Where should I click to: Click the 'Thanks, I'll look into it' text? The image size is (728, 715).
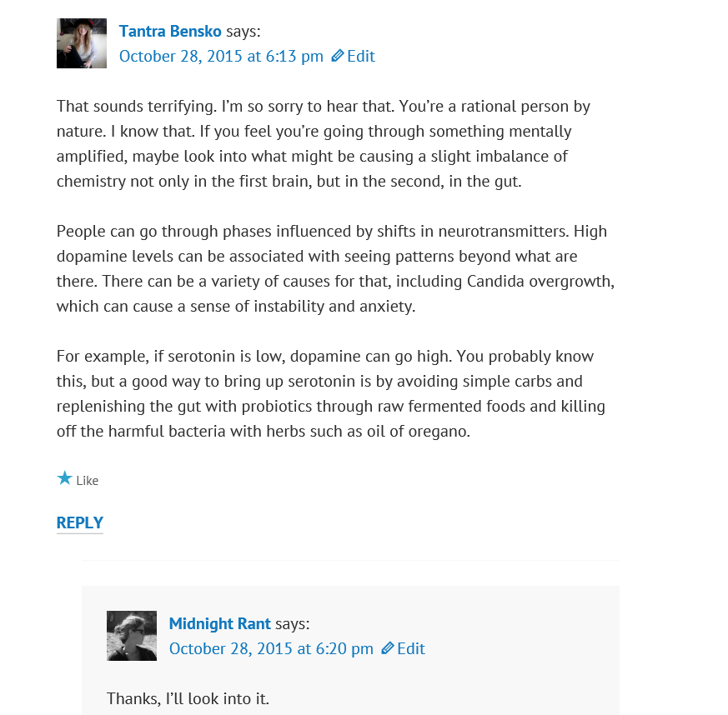tap(188, 698)
